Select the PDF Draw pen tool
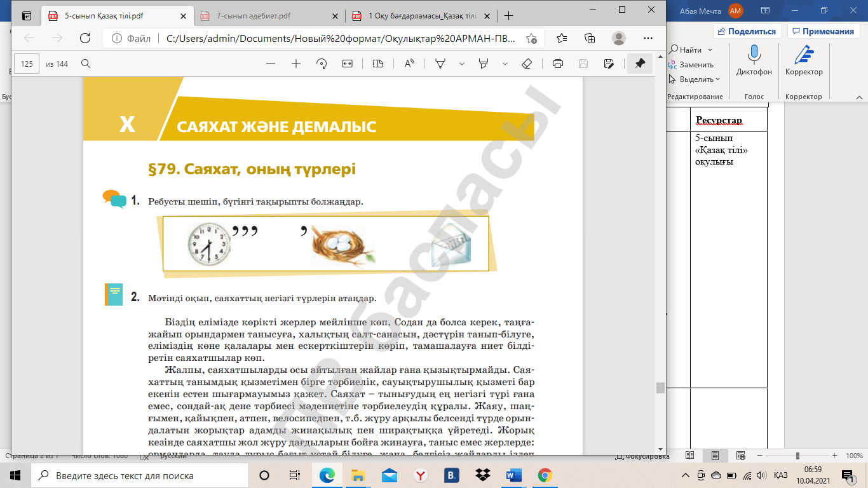This screenshot has height=488, width=868. tap(440, 64)
